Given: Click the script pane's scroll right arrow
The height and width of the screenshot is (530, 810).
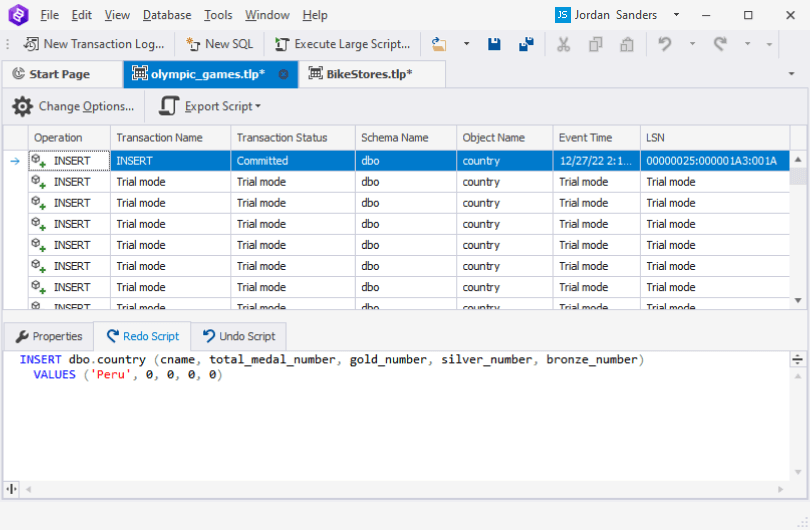Looking at the screenshot, I should [x=781, y=489].
